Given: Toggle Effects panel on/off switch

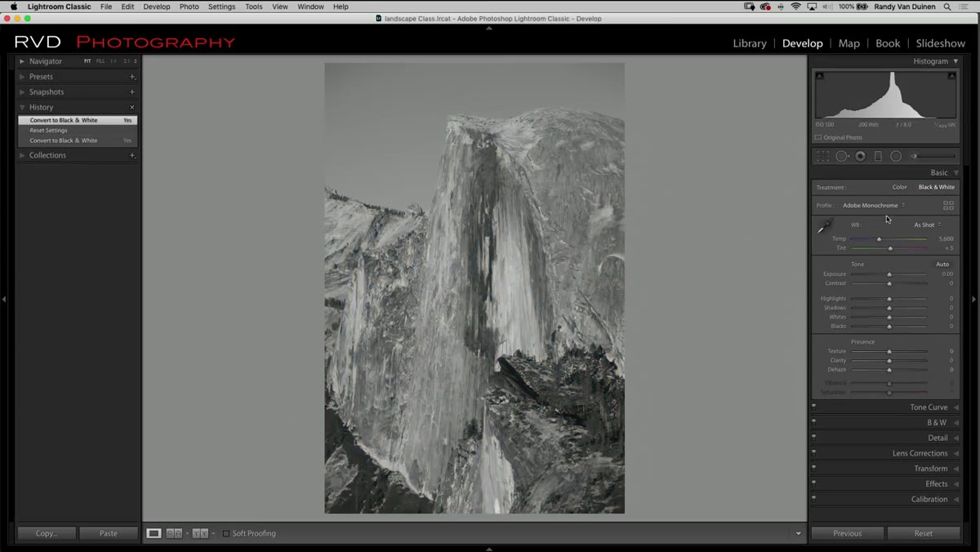Looking at the screenshot, I should (x=814, y=483).
